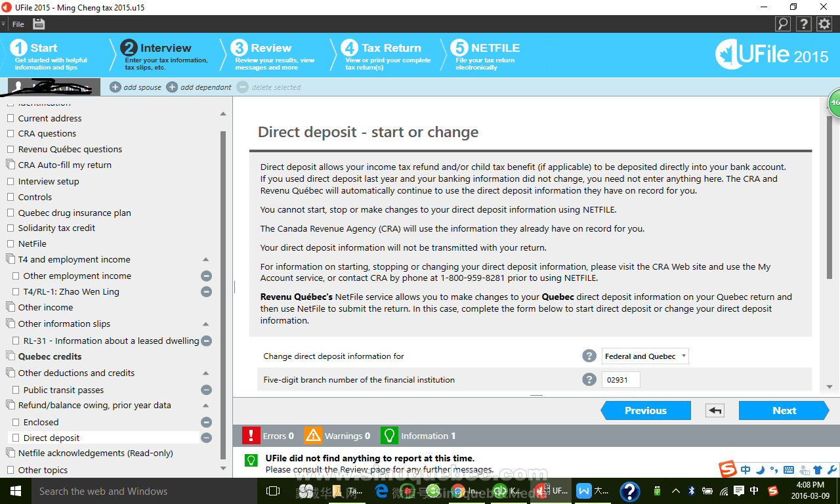Click the checkbox next to NetFile

click(x=10, y=243)
